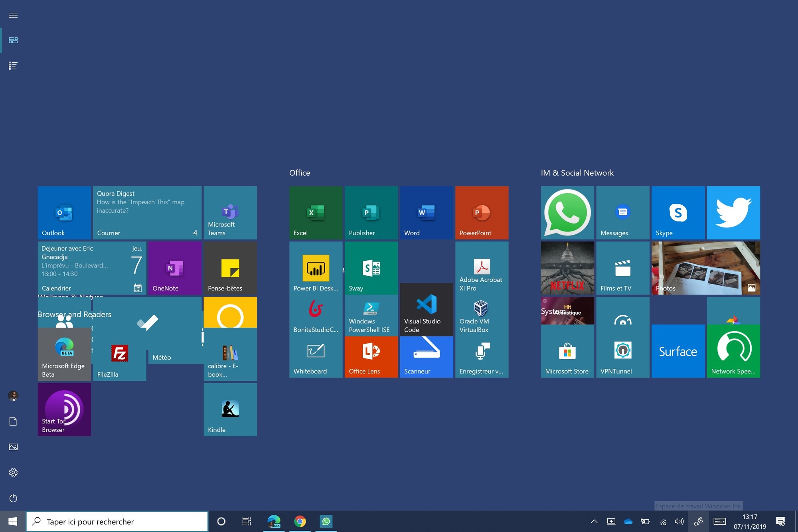The image size is (798, 532).
Task: Open the Action Center notifications
Action: point(780,521)
